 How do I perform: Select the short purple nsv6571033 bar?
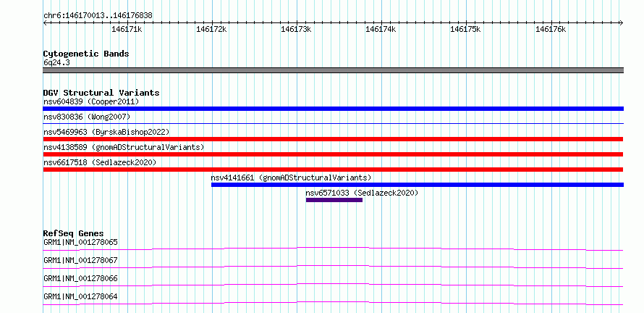(334, 200)
